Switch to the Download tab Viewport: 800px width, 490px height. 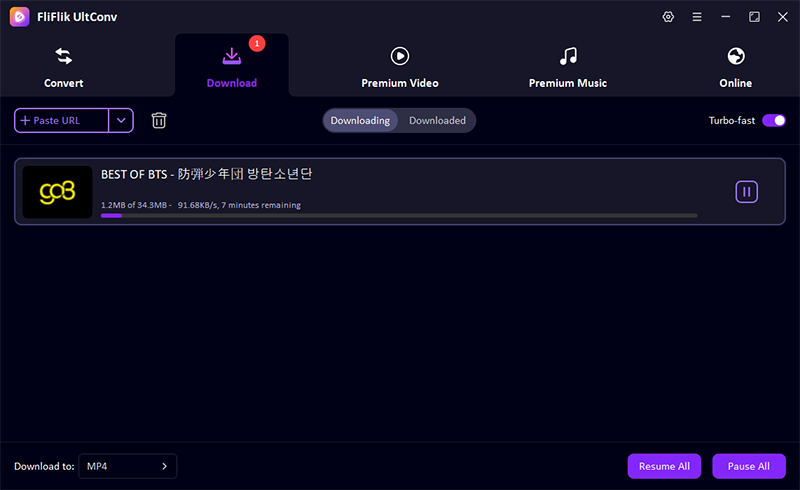click(232, 65)
